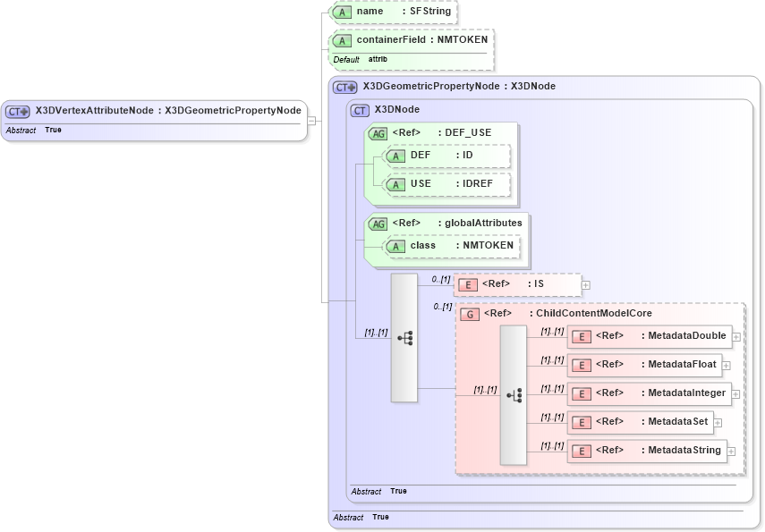This screenshot has width=765, height=532.
Task: Click the E icon of MetadataString
Action: tap(582, 452)
